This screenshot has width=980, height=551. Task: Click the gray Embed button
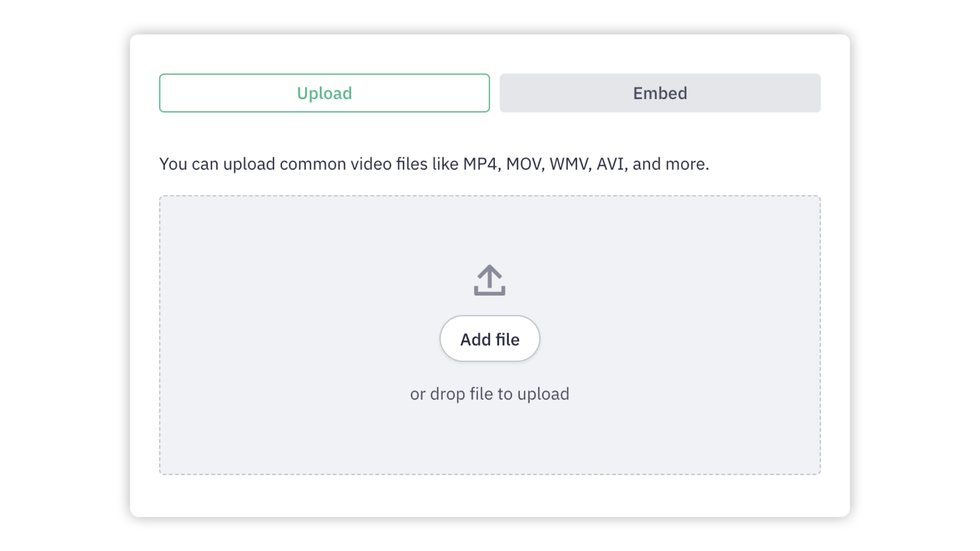(660, 93)
